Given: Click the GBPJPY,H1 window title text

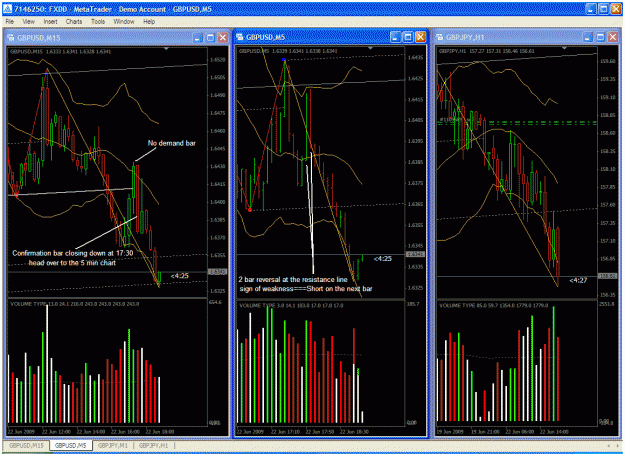Looking at the screenshot, I should pos(465,37).
